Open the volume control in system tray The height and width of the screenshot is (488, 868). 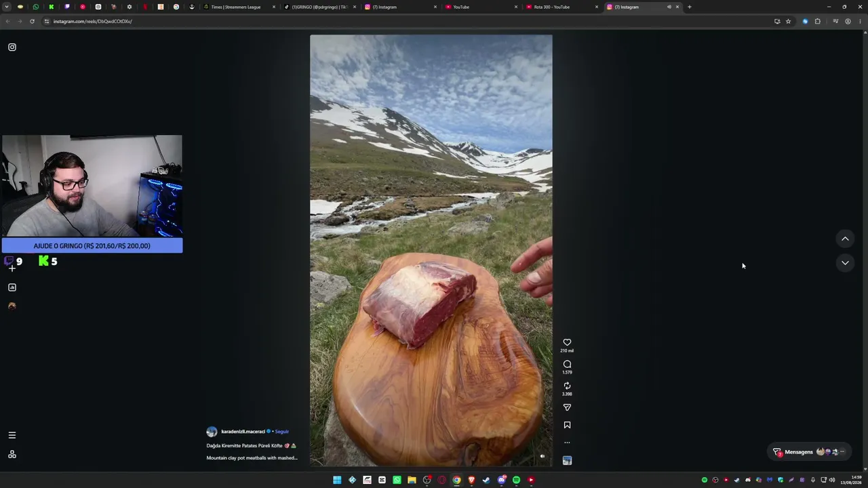[832, 480]
